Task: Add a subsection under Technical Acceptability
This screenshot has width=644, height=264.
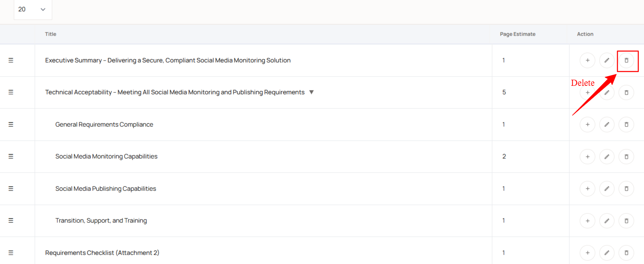Action: point(588,92)
